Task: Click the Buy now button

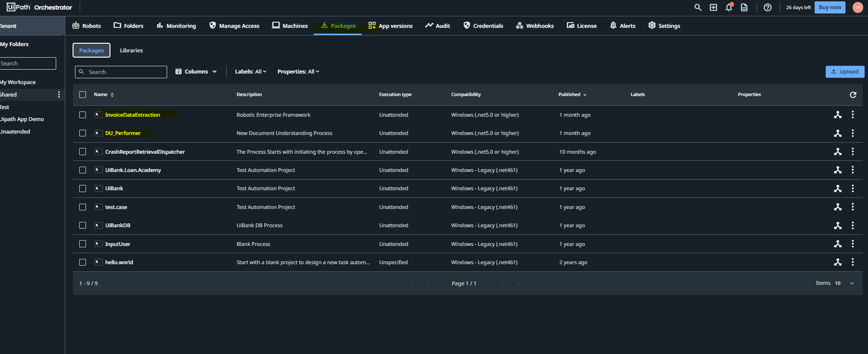Action: click(x=830, y=7)
